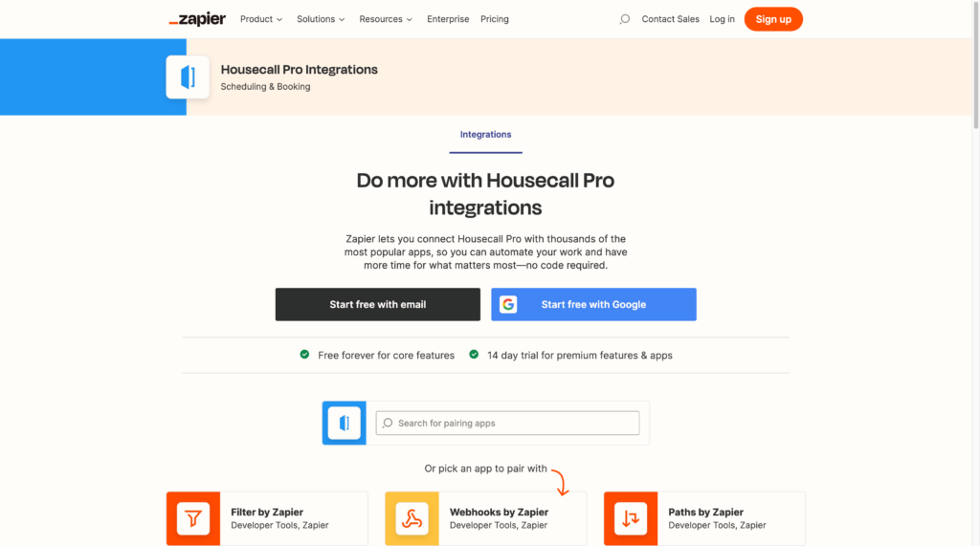Open the Pricing page link
Image resolution: width=980 pixels, height=546 pixels.
[495, 19]
